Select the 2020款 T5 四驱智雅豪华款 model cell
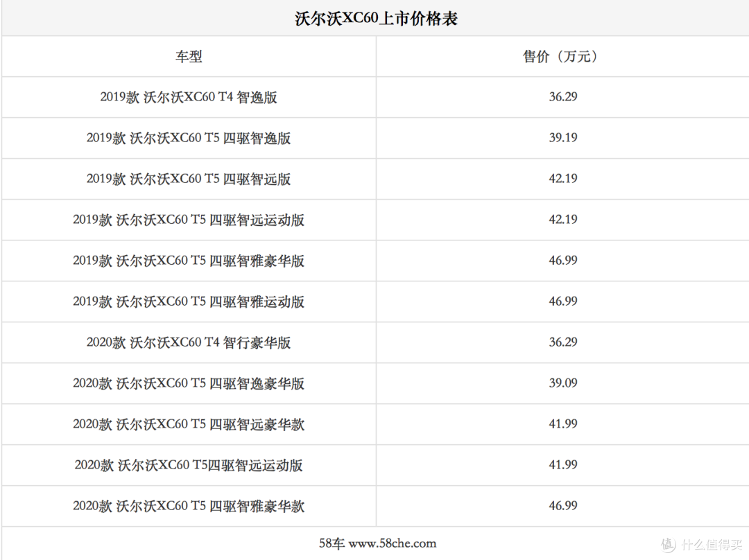Screen dimensions: 749x560 (189, 507)
